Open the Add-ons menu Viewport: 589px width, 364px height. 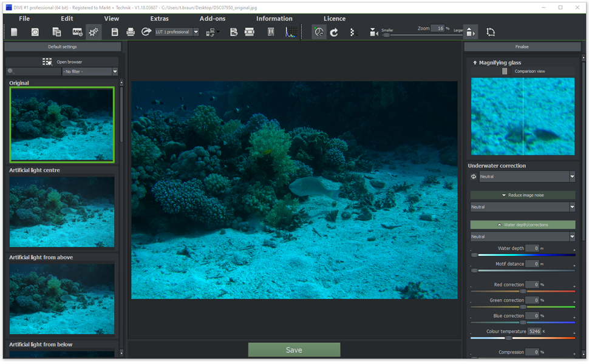212,19
